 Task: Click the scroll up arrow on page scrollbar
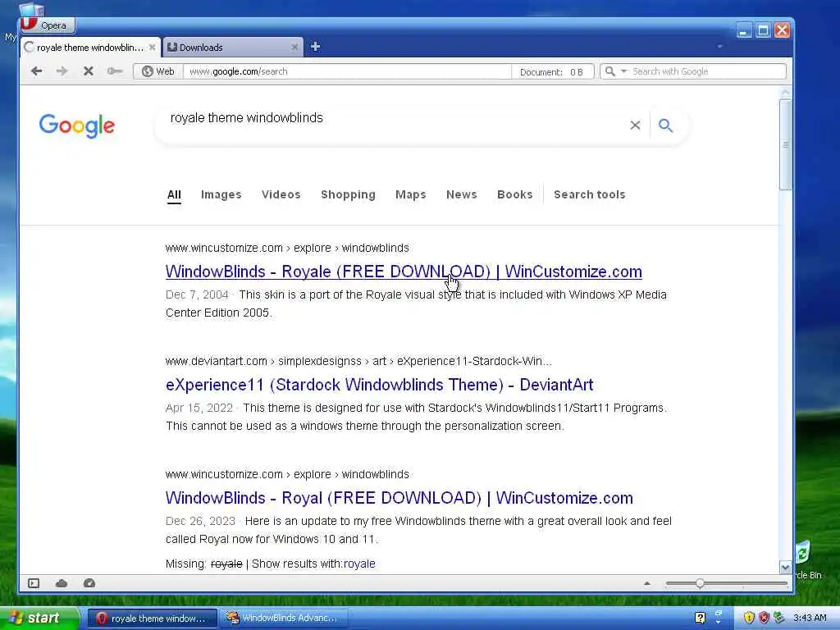(785, 92)
